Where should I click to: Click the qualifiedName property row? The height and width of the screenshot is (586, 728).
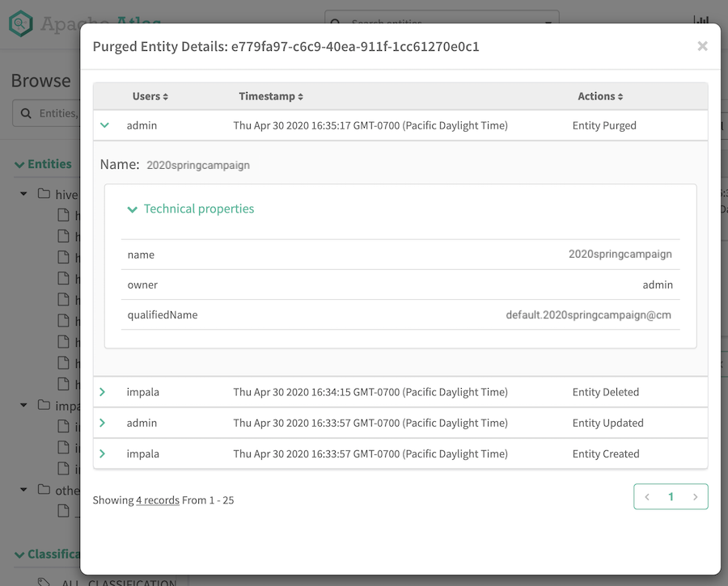coord(400,314)
